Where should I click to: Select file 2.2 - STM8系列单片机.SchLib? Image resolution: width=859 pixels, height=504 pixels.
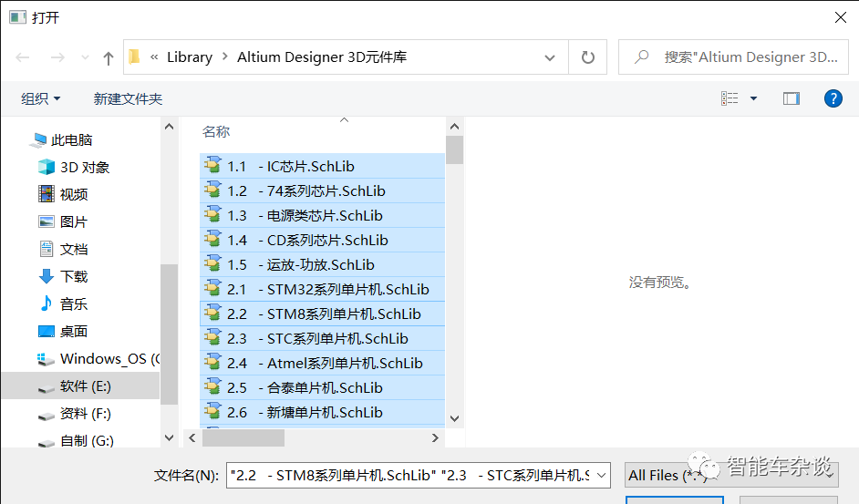pyautogui.click(x=322, y=314)
